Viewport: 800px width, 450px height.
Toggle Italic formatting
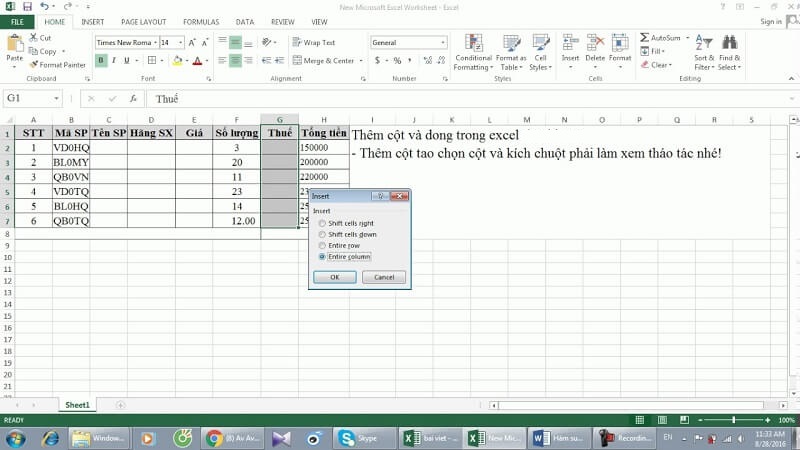coord(113,60)
